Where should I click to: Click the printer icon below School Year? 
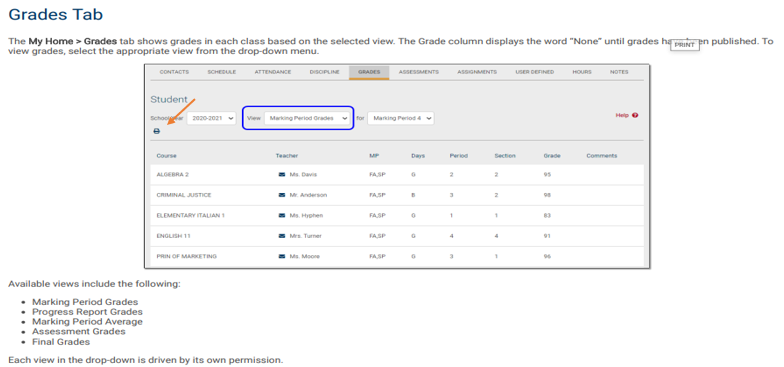[x=156, y=132]
